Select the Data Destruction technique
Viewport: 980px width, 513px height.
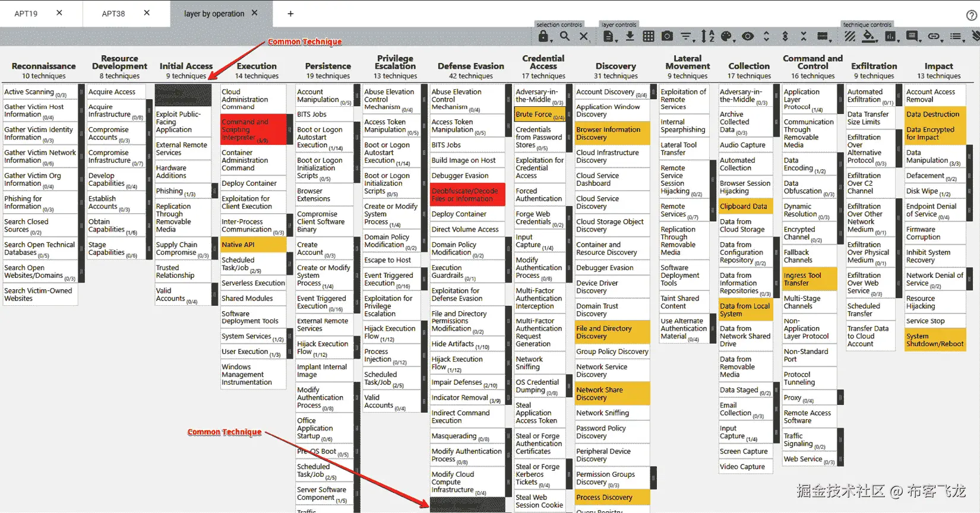pos(935,115)
